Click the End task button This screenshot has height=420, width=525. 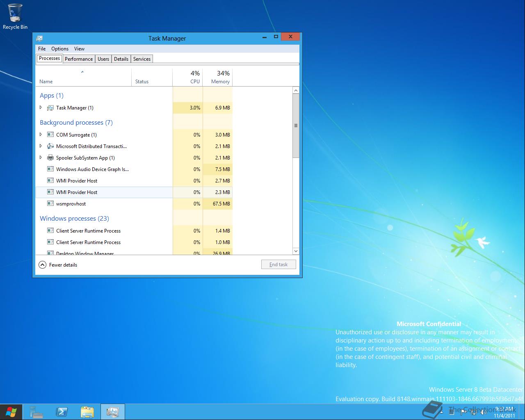pyautogui.click(x=278, y=265)
